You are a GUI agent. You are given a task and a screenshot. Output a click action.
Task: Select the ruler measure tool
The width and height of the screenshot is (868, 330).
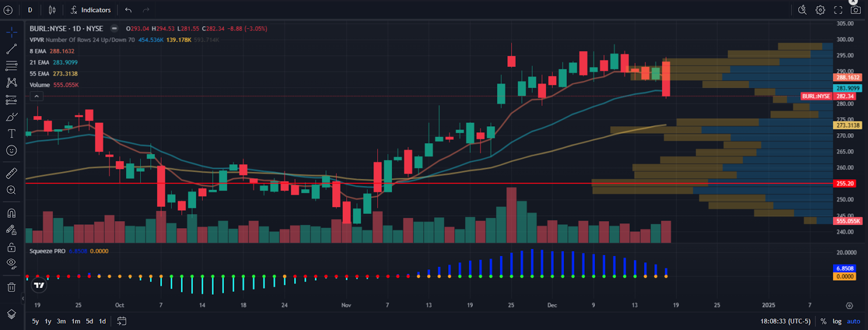11,173
